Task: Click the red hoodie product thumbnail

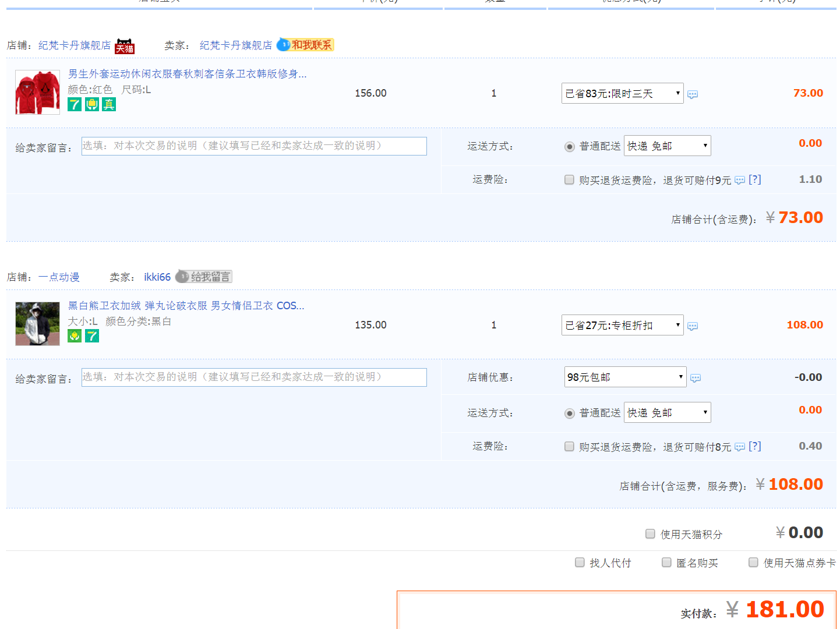Action: click(37, 93)
